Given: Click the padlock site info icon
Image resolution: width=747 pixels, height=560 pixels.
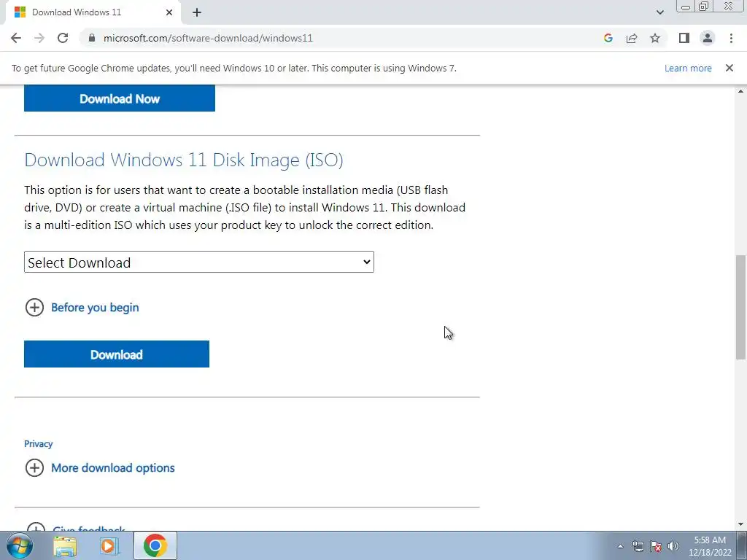Looking at the screenshot, I should point(92,38).
